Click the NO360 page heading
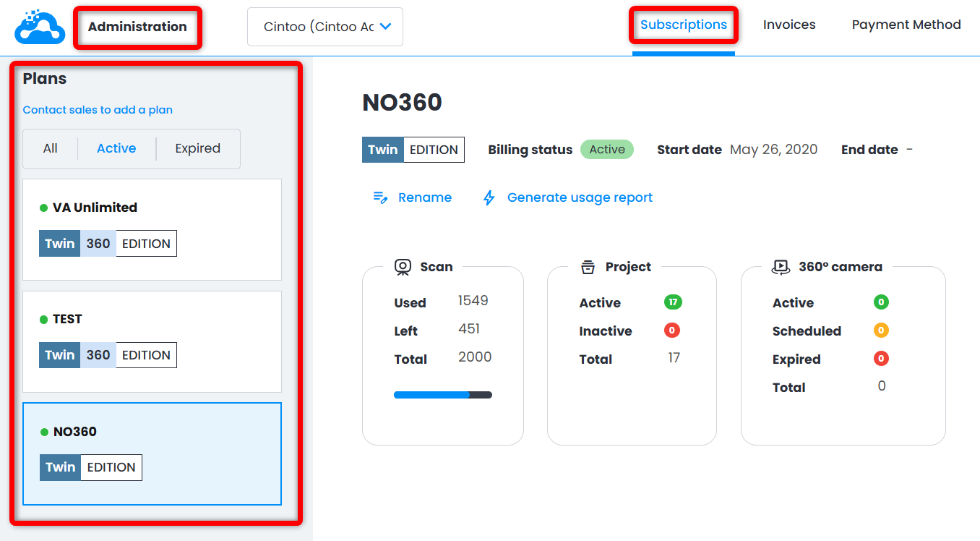980x541 pixels. 402,103
